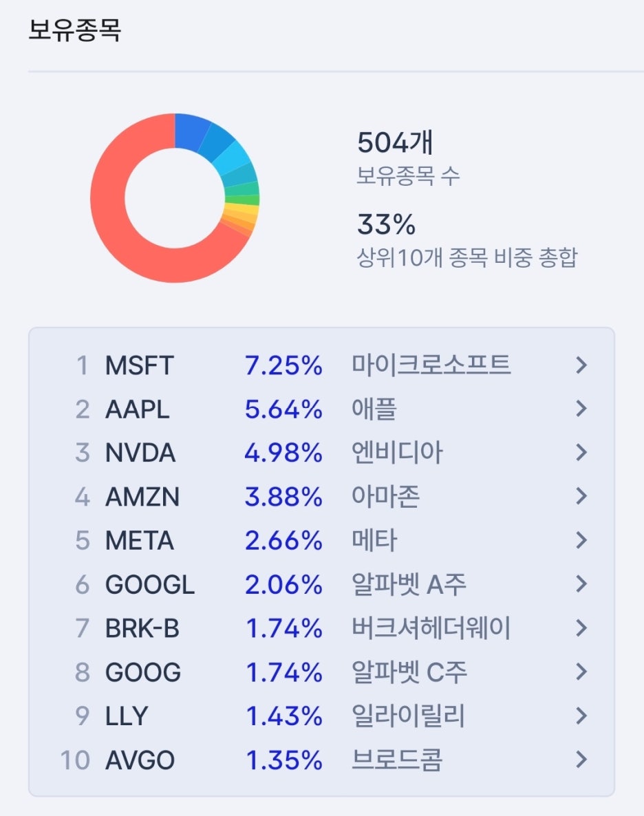Select the MSFT ticker symbol
Viewport: 644px width, 816px height.
(139, 365)
